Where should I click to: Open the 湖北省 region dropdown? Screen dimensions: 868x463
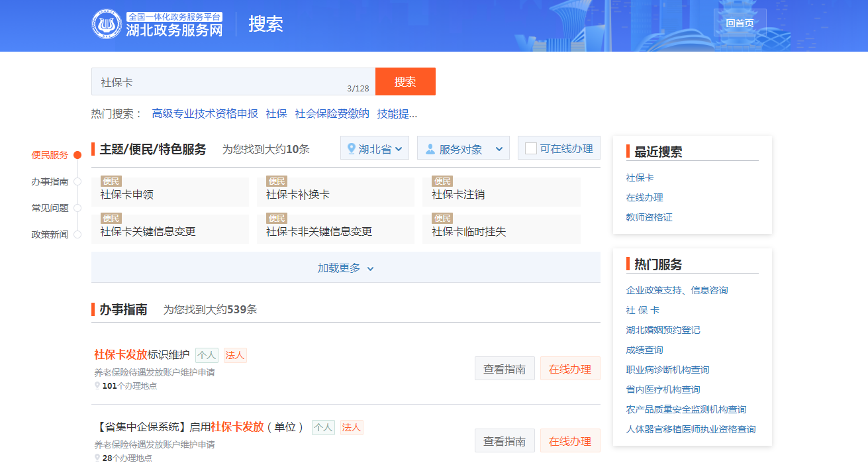click(x=375, y=148)
